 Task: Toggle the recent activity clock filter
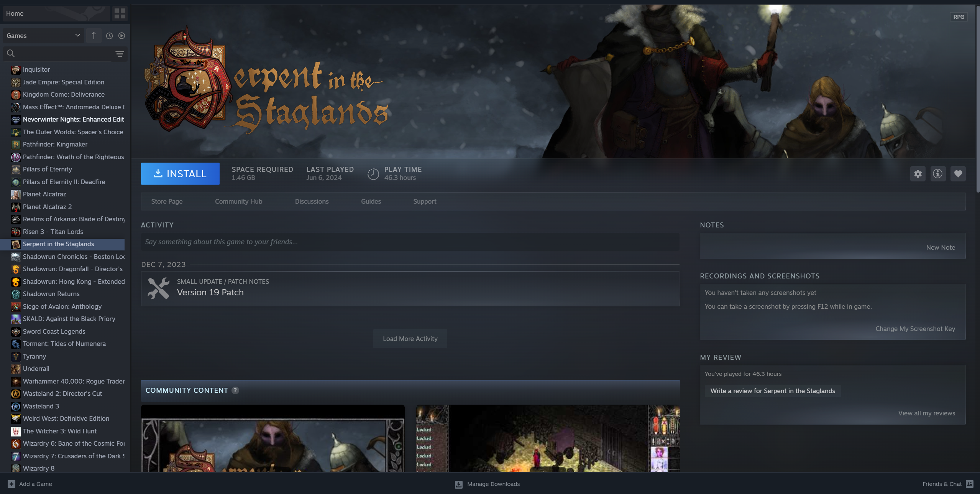click(x=109, y=36)
